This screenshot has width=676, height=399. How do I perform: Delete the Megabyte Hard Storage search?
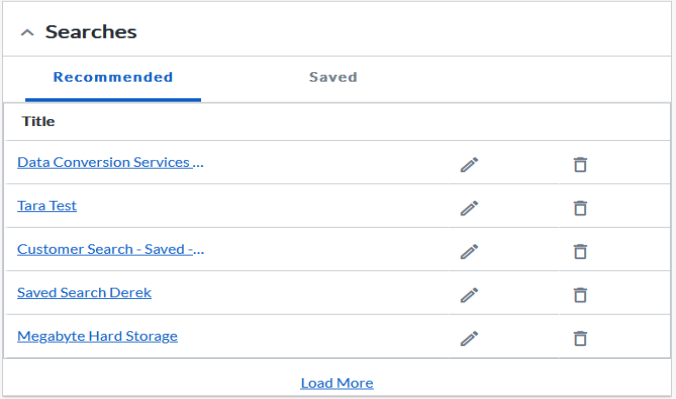tap(580, 339)
